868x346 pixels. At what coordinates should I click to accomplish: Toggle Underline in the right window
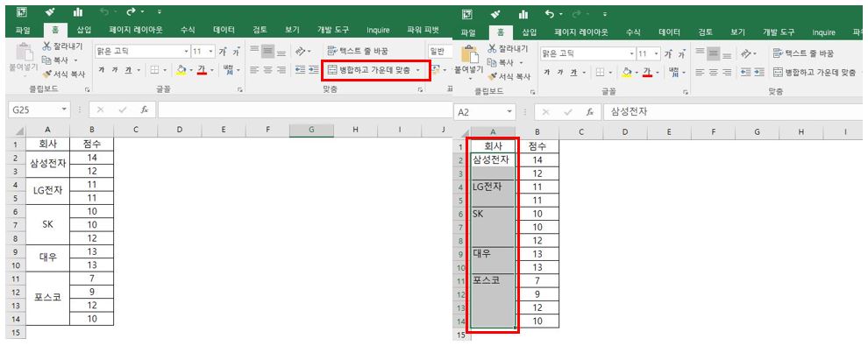(x=574, y=73)
